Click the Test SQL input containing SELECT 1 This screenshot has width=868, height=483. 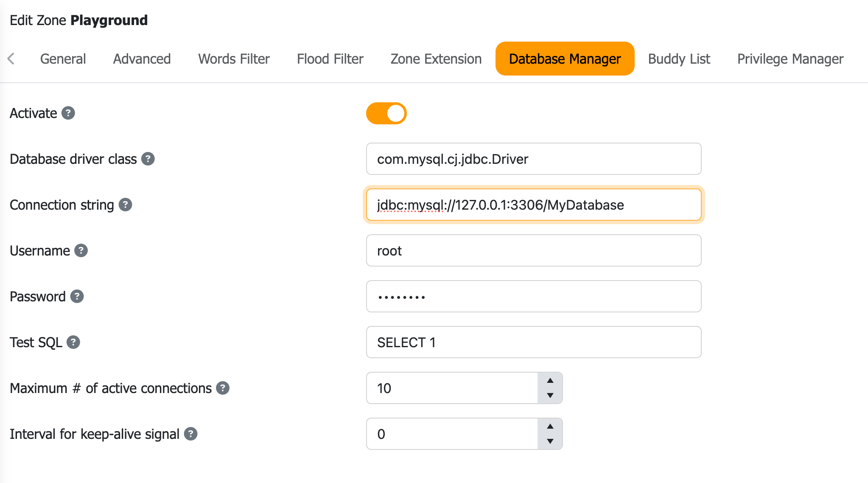[534, 342]
